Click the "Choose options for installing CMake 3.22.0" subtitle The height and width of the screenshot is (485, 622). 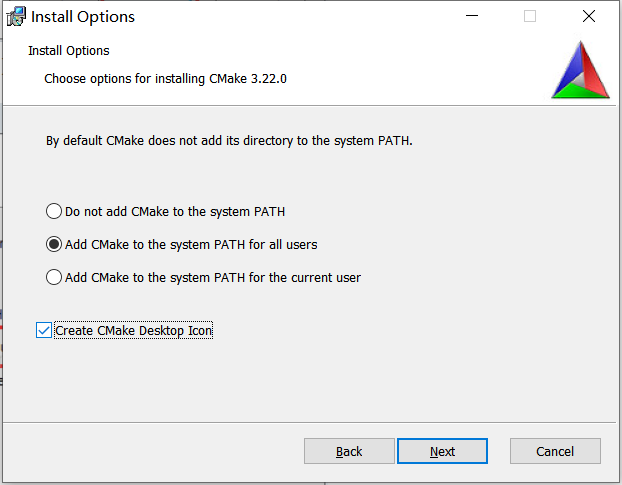[166, 78]
